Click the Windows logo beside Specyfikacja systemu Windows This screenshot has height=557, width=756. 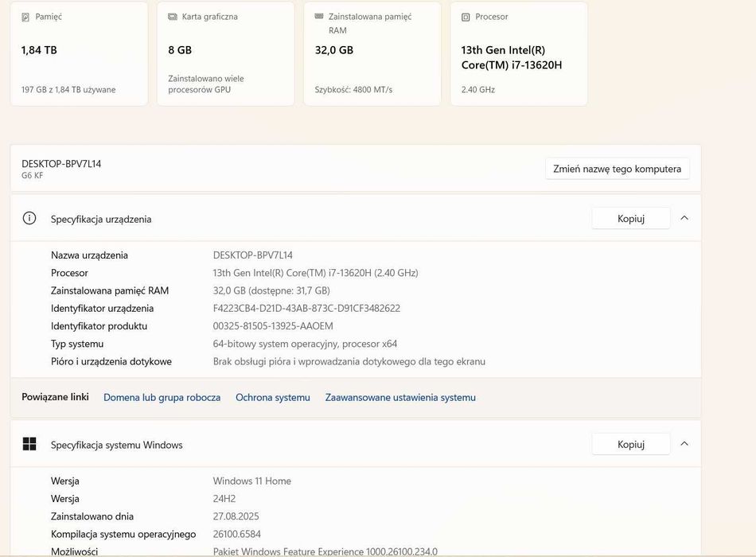pyautogui.click(x=29, y=444)
